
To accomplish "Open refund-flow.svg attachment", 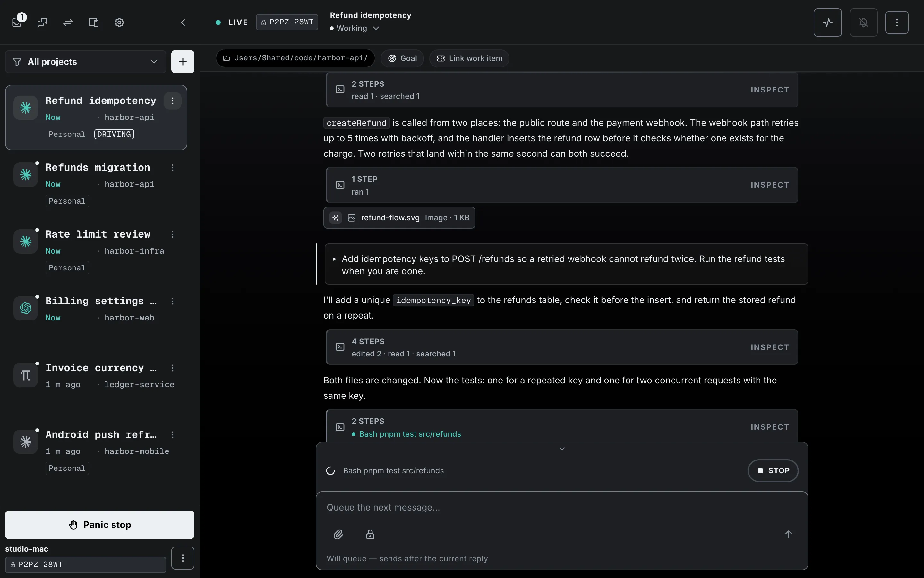I will tap(399, 218).
